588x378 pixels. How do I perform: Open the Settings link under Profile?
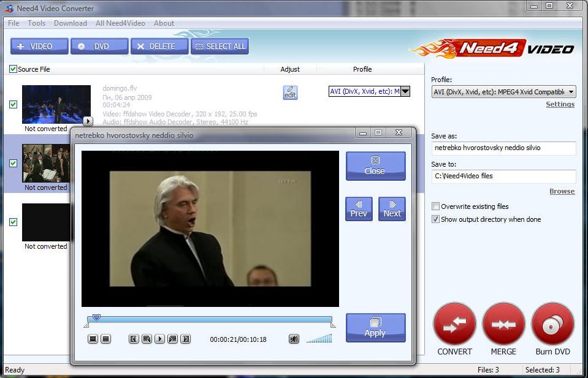pyautogui.click(x=560, y=104)
